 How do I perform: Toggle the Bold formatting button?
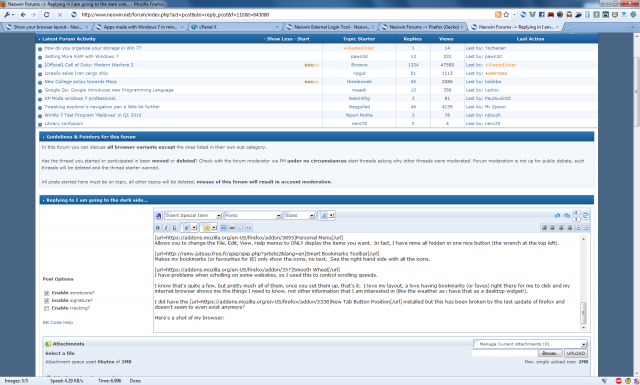point(158,228)
